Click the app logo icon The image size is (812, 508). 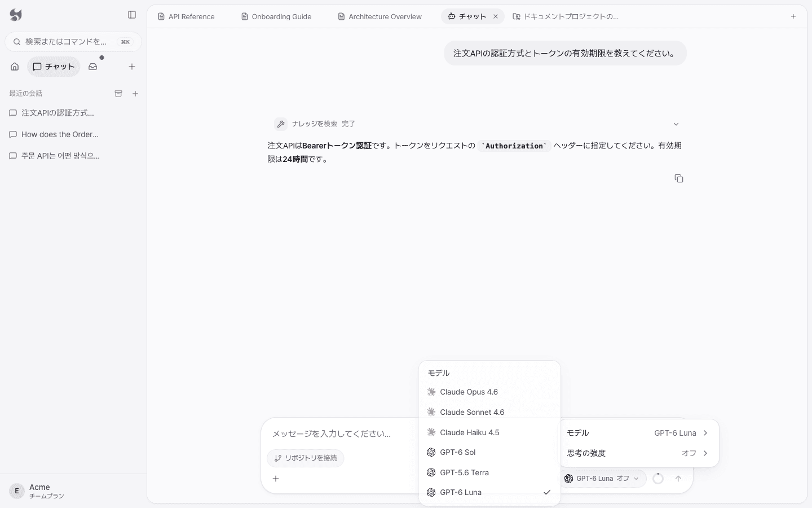16,15
